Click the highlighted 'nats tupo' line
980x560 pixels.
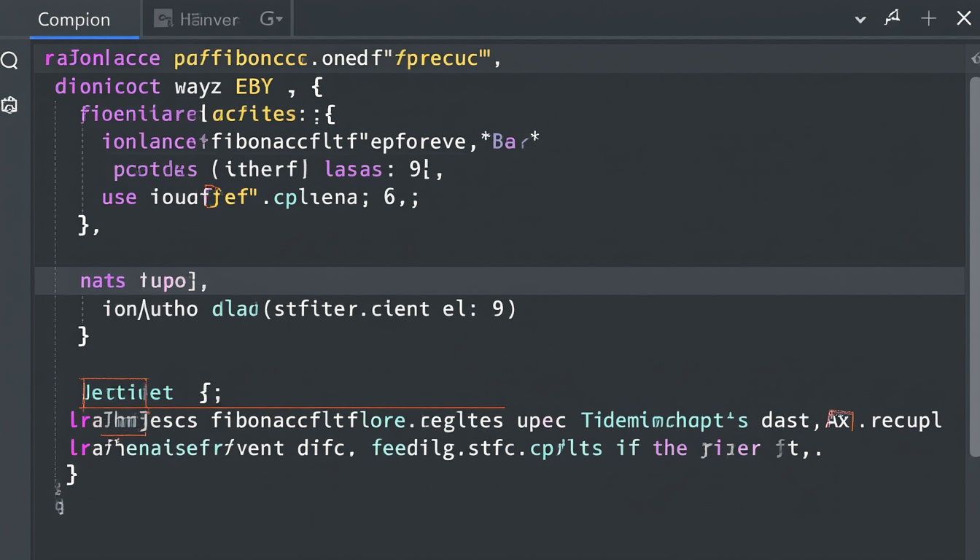coord(144,281)
